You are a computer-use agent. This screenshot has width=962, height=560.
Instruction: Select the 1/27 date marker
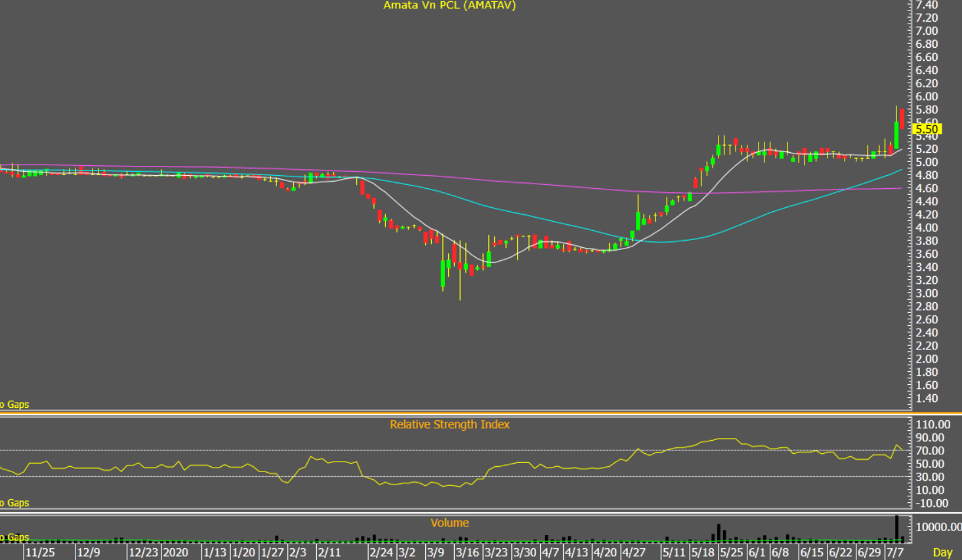click(272, 552)
